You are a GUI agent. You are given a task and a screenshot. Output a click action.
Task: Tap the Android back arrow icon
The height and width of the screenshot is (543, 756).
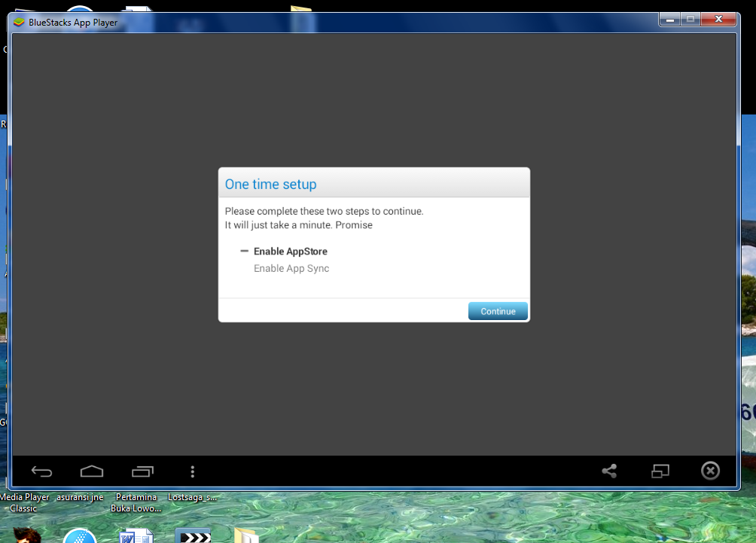[42, 471]
